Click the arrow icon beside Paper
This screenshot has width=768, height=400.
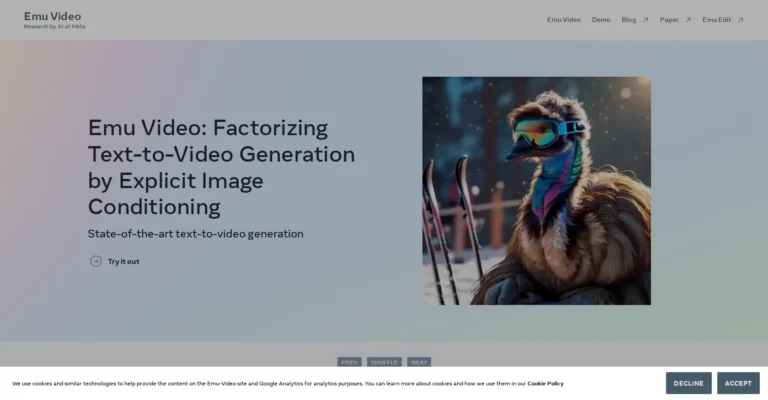click(x=688, y=20)
